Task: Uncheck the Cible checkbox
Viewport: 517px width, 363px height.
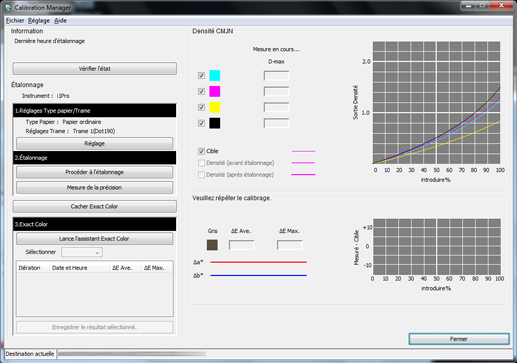Action: [201, 151]
